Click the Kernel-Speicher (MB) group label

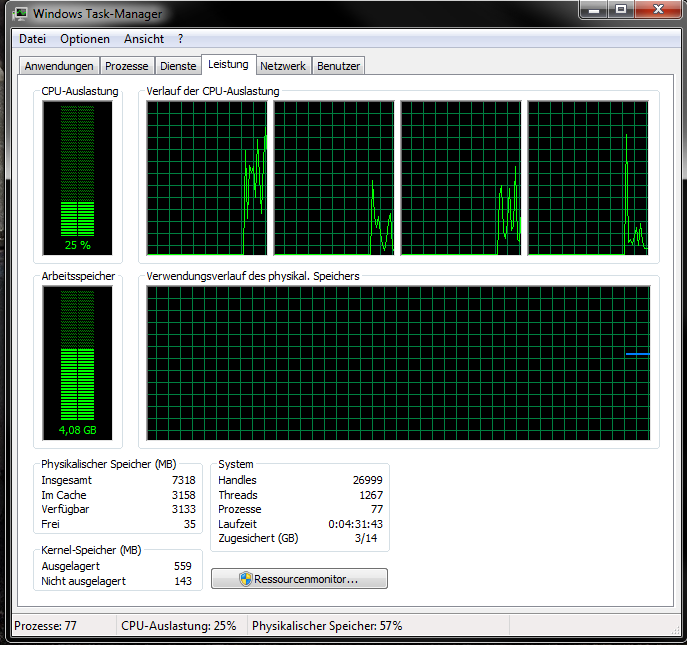(91, 550)
